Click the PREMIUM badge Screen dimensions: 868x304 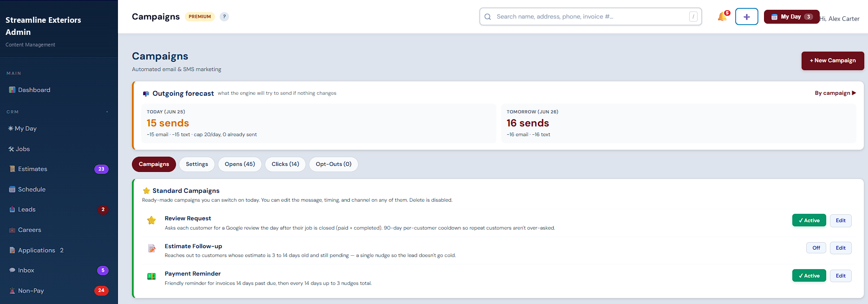pyautogui.click(x=200, y=17)
